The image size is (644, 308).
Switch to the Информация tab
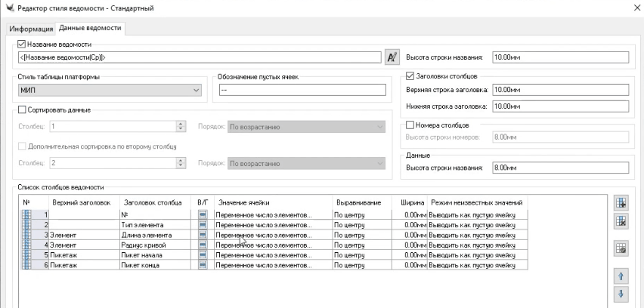point(31,29)
